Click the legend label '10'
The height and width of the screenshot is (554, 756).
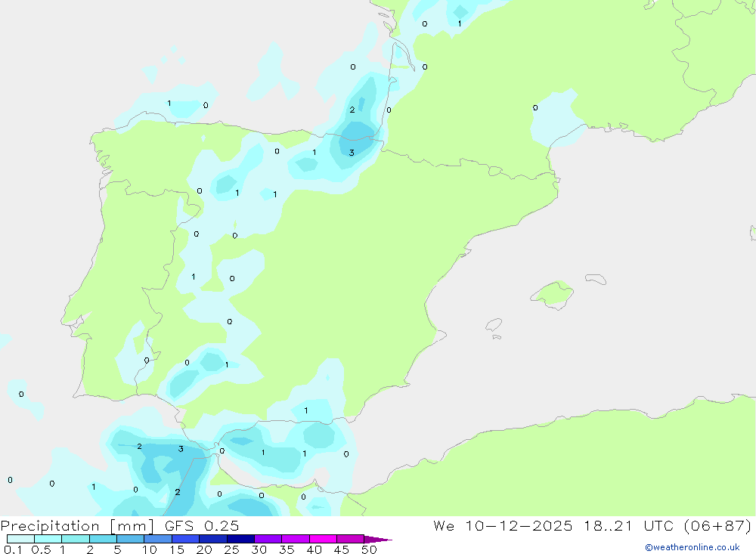[150, 549]
